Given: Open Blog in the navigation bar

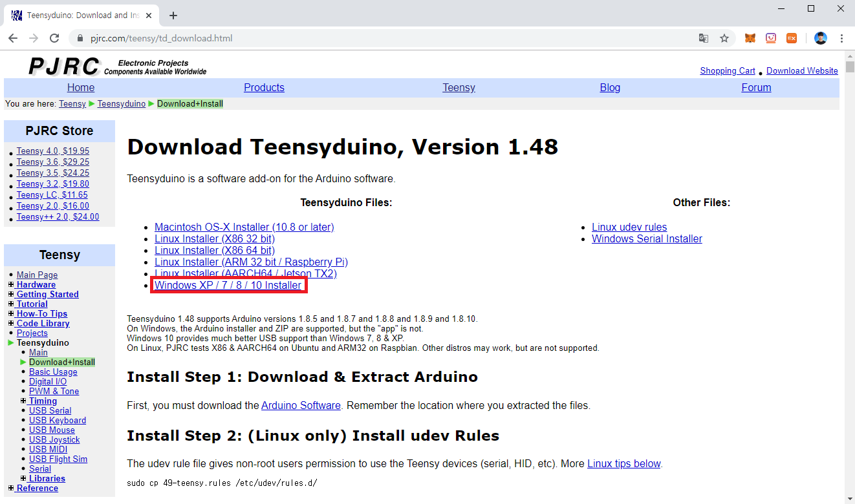Looking at the screenshot, I should [610, 87].
